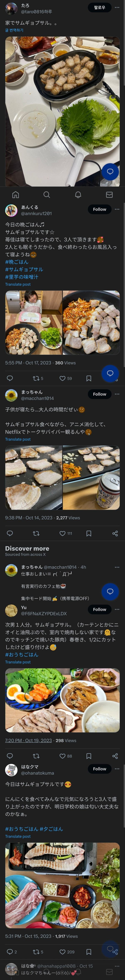Follow @annkuru1201
The image size is (125, 980).
pos(99,209)
